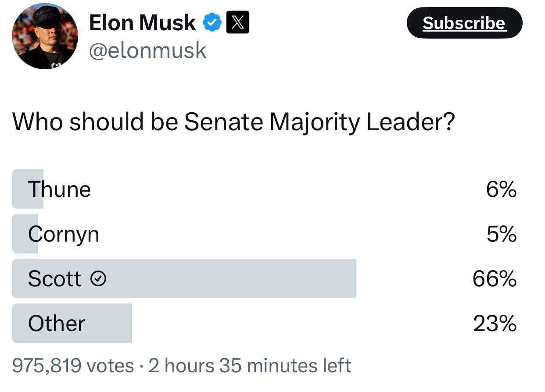Screen dimensions: 545x392
Task: Click the 23% result for Other
Action: 495,324
